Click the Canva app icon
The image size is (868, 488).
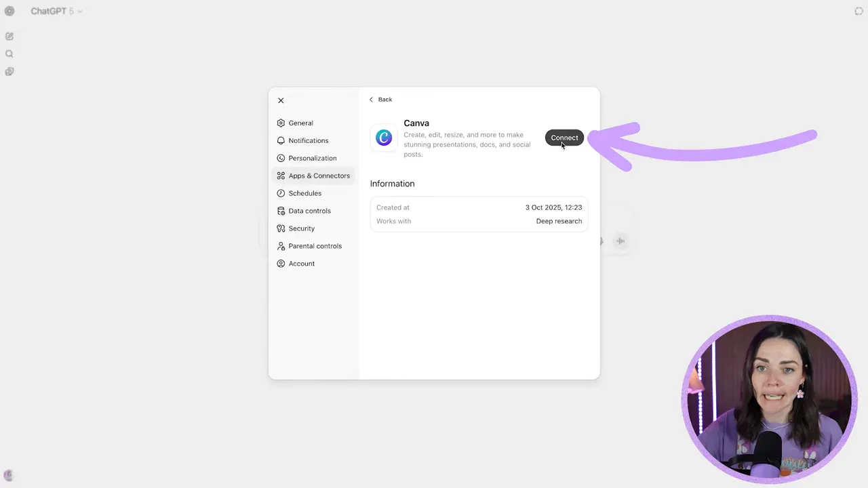point(384,138)
